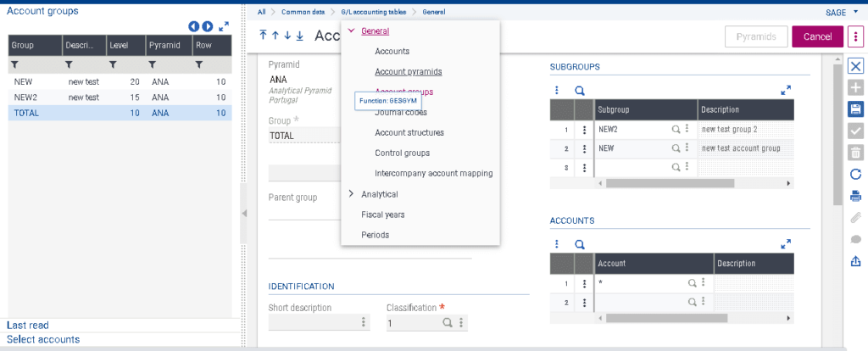
Task: Toggle the filter on the Pyramid column
Action: 153,64
